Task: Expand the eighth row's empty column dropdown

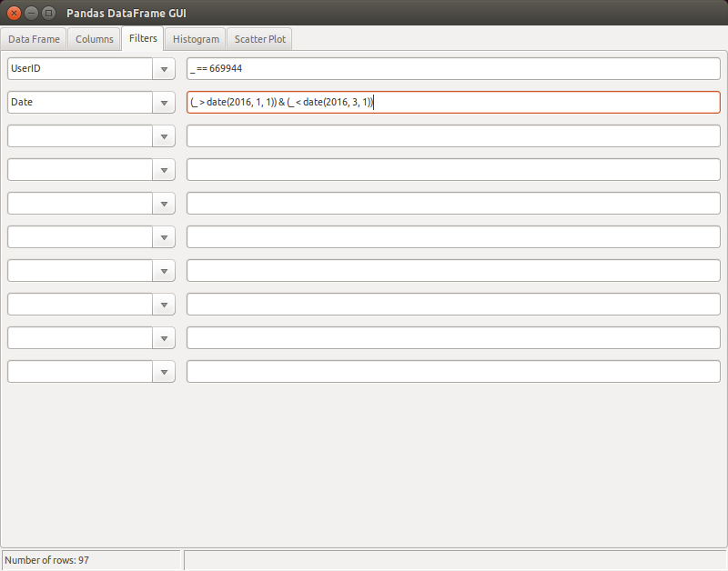Action: (x=164, y=305)
